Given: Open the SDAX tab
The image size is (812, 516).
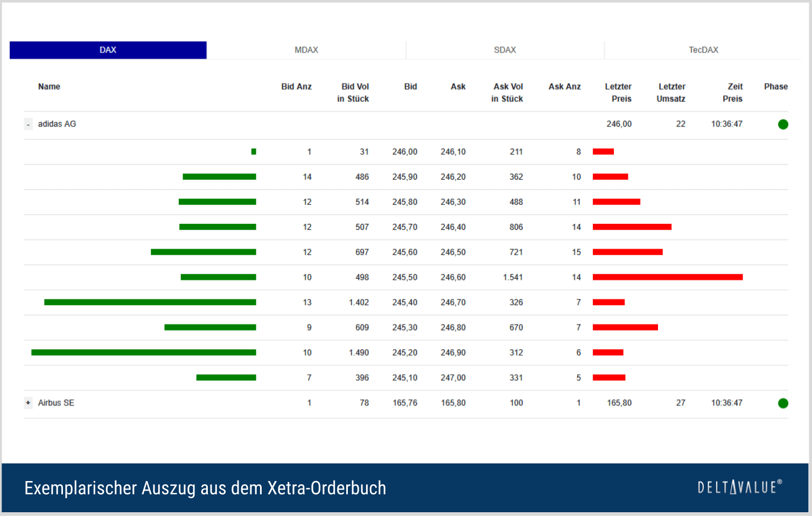Looking at the screenshot, I should point(505,50).
